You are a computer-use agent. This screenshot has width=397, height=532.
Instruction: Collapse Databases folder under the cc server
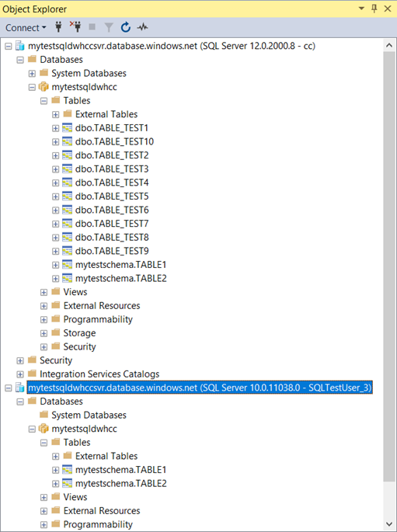pyautogui.click(x=20, y=60)
